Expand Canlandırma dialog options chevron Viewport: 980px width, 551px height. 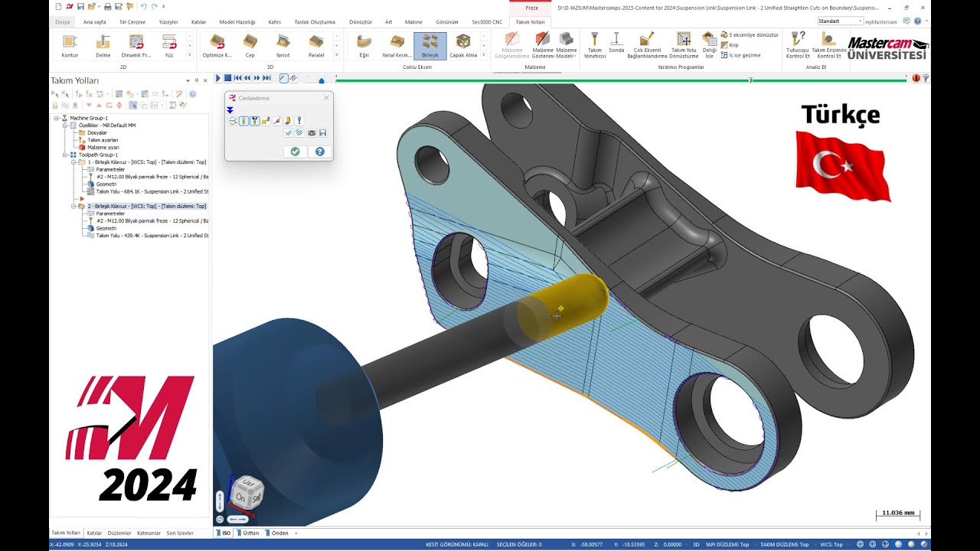(x=230, y=110)
